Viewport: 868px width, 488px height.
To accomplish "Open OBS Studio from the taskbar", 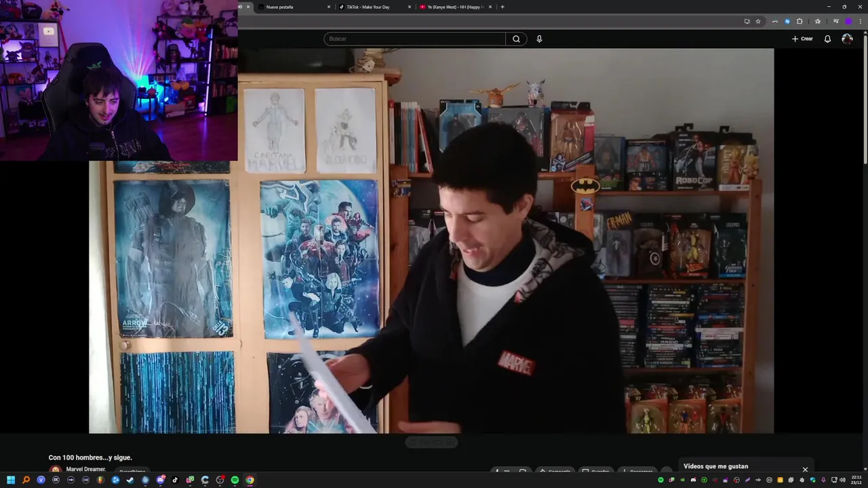I will click(x=220, y=480).
